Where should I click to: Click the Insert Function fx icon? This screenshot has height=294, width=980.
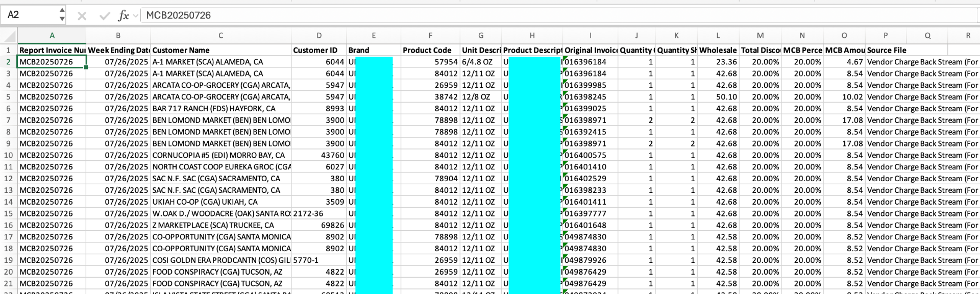pos(122,15)
